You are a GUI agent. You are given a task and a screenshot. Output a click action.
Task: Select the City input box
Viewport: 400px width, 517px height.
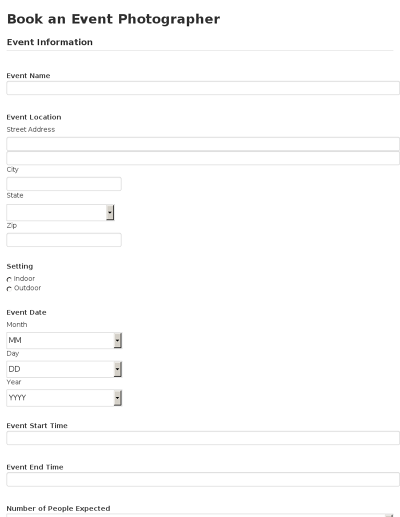(64, 184)
